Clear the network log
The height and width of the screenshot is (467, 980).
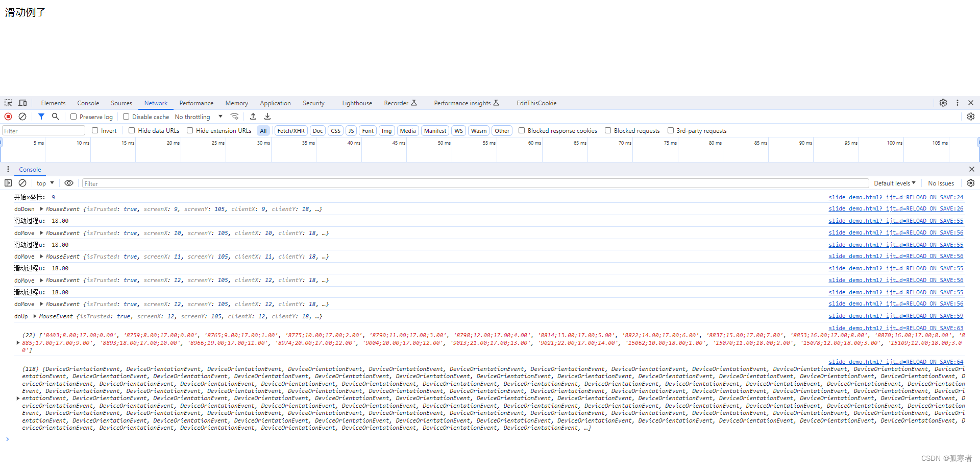pos(22,116)
